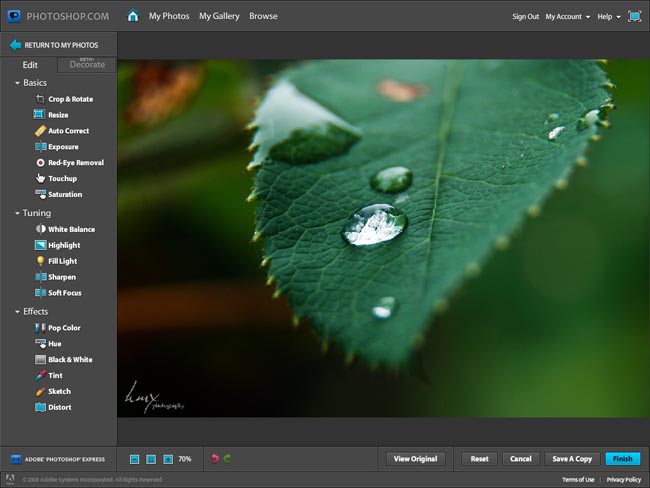Collapse the Effects section
The height and width of the screenshot is (488, 650).
(x=18, y=311)
